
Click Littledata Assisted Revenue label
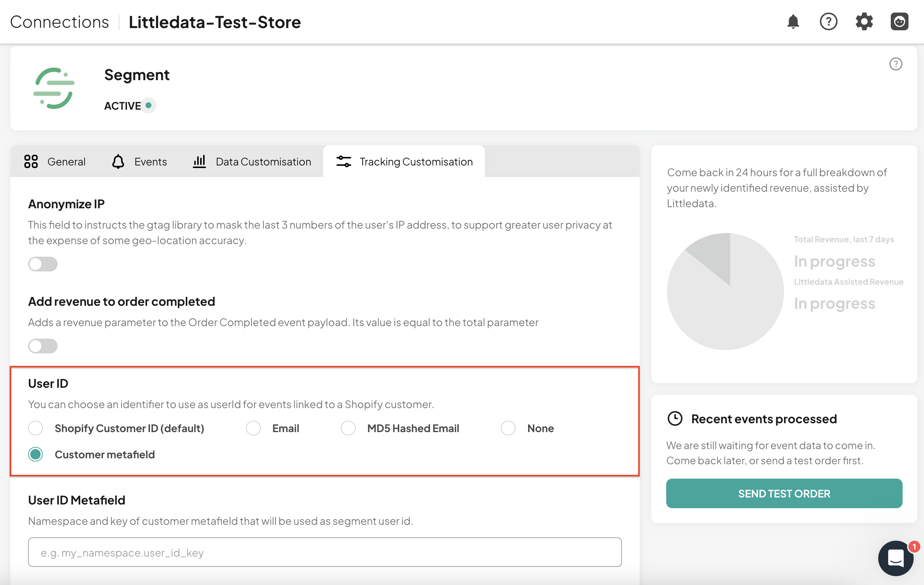848,282
